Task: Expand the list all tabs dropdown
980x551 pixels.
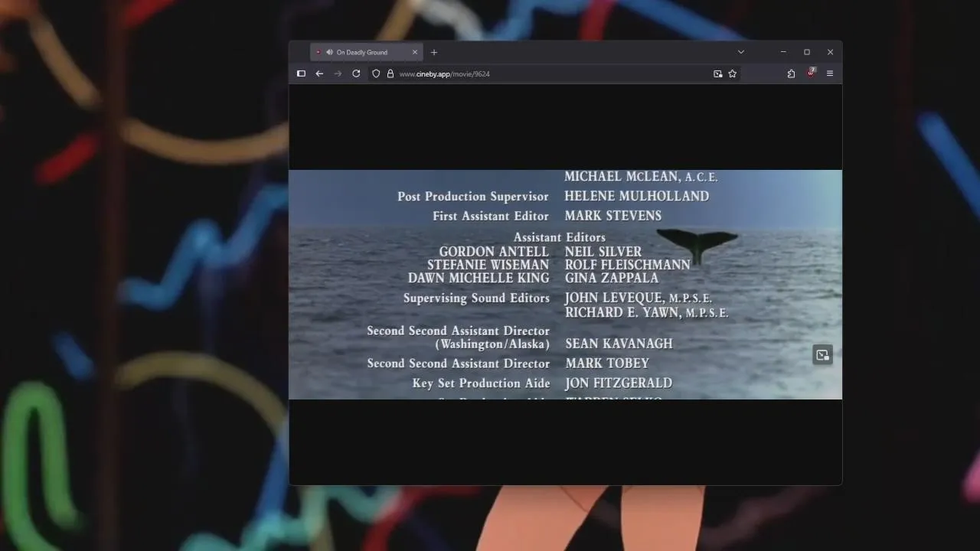Action: [x=741, y=52]
